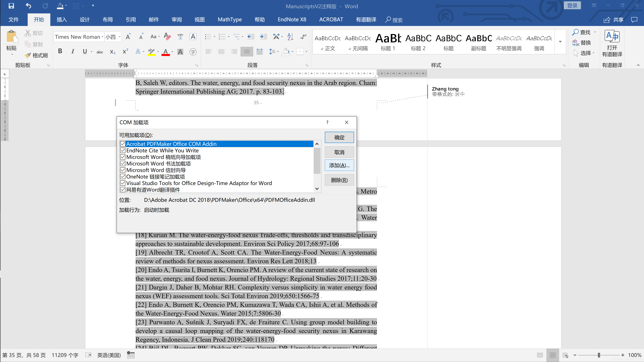Viewport: 644px width, 362px height.
Task: Click the Format Painter brush icon
Action: [28, 55]
